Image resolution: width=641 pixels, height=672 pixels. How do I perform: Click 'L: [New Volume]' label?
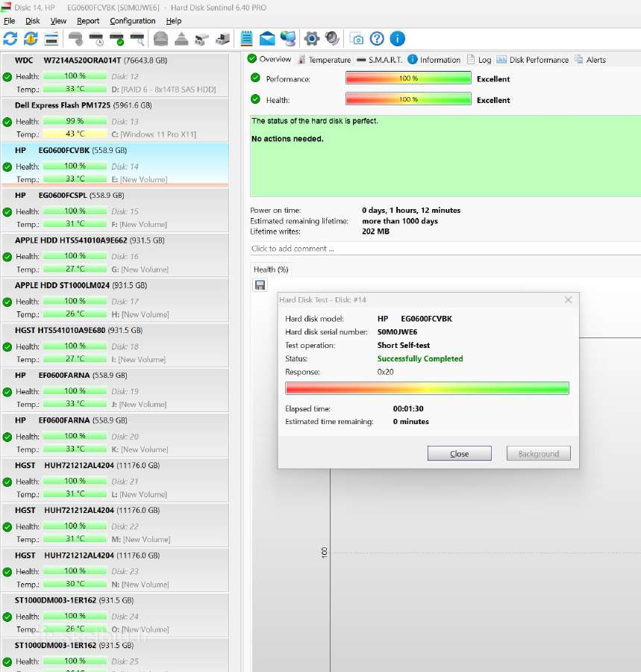[x=139, y=494]
